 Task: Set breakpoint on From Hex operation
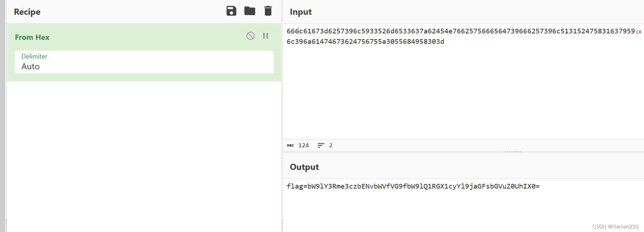pos(266,36)
